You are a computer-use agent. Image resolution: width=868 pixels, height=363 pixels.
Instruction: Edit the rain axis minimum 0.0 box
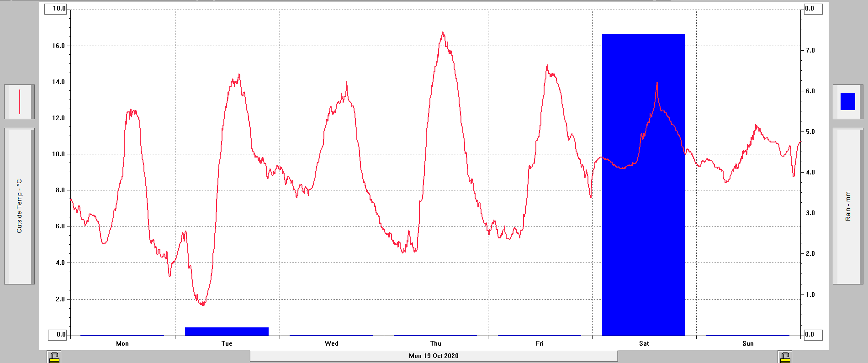(x=812, y=335)
